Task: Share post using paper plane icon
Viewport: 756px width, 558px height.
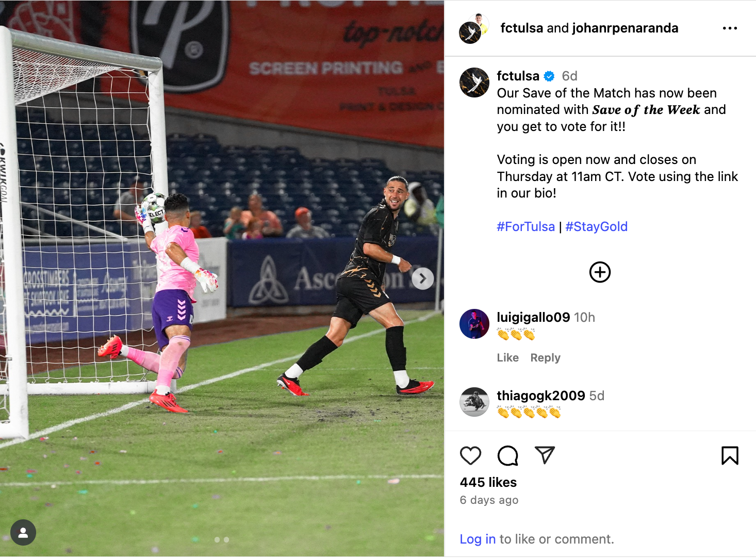Action: click(x=545, y=455)
